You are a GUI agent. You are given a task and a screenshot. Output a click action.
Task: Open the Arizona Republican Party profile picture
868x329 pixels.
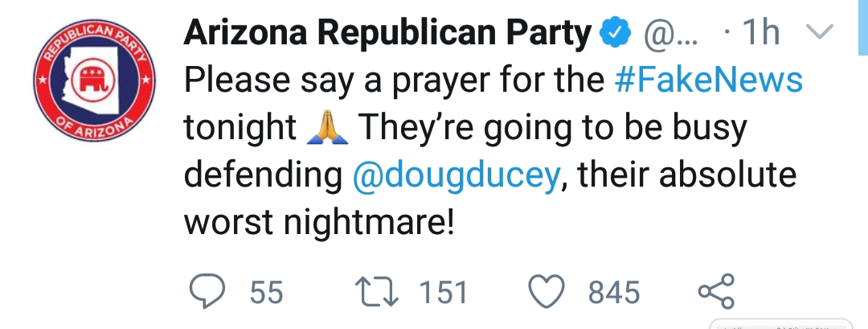coord(94,80)
